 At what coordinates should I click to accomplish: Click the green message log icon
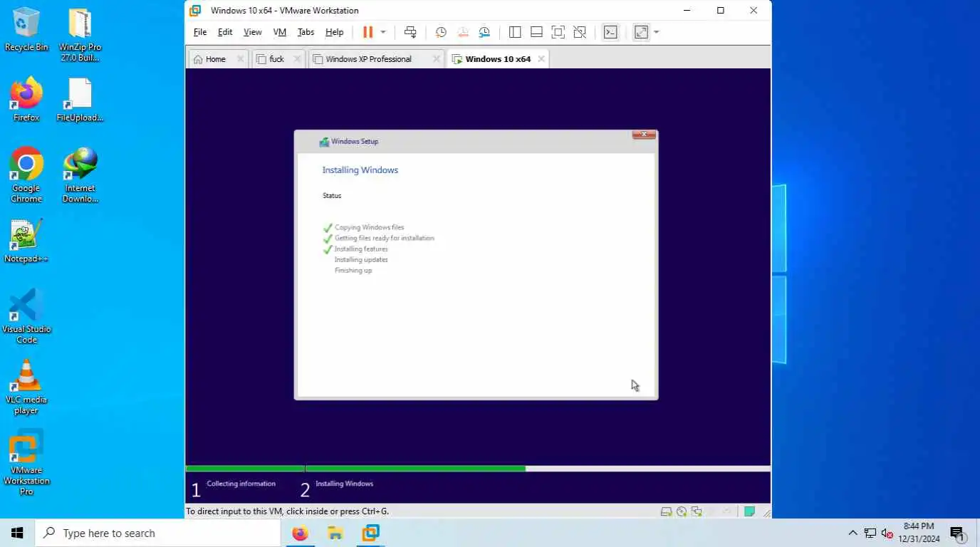(749, 511)
